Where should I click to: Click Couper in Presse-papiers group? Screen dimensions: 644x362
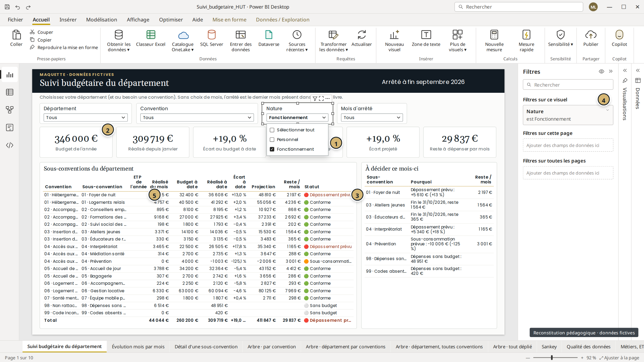[x=42, y=32]
